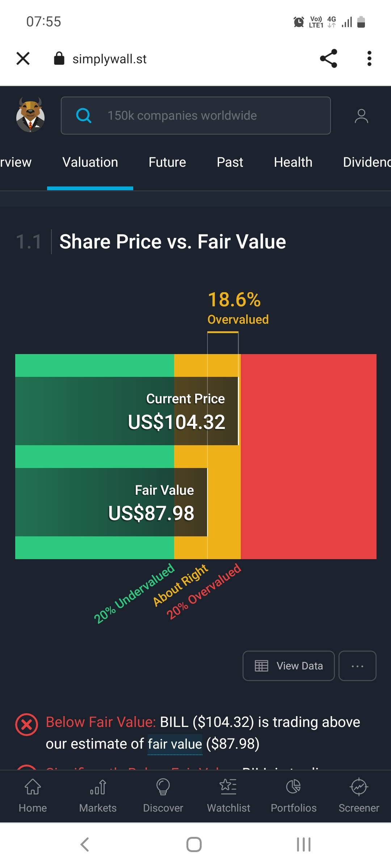Open the user account profile icon
The width and height of the screenshot is (391, 868).
pos(361,116)
